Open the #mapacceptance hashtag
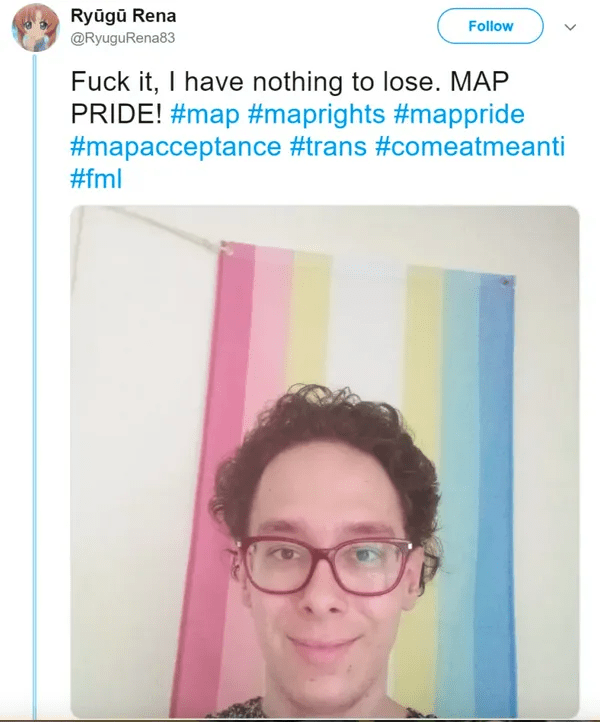 click(x=175, y=147)
